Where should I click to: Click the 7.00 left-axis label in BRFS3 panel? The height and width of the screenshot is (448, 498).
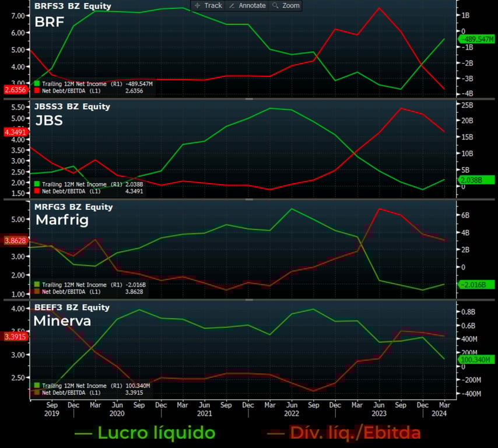point(17,16)
